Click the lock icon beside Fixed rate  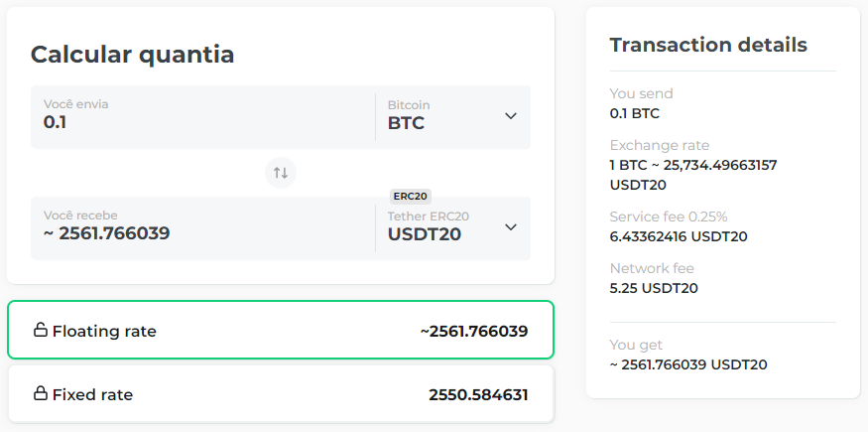point(41,393)
